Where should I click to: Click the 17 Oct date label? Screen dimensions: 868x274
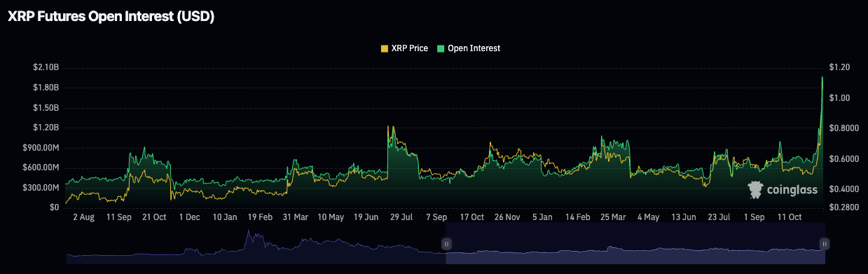[472, 218]
